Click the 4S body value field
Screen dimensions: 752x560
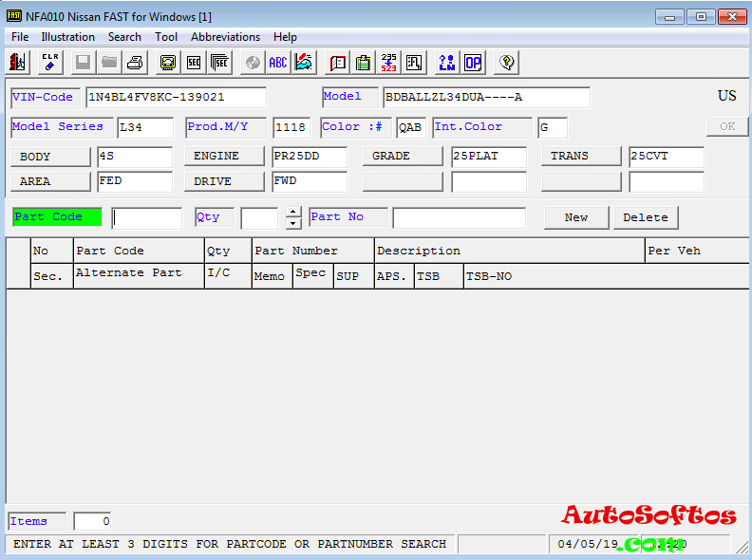(x=135, y=157)
